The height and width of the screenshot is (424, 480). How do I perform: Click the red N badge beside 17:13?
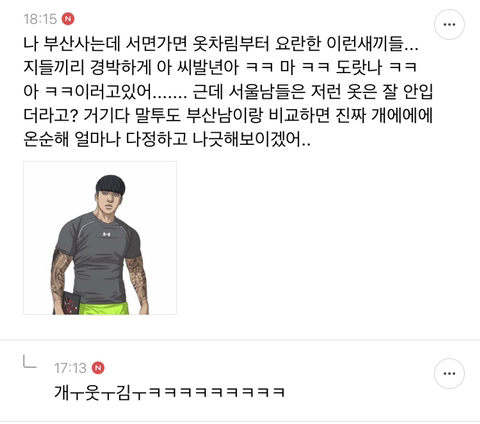coord(98,368)
